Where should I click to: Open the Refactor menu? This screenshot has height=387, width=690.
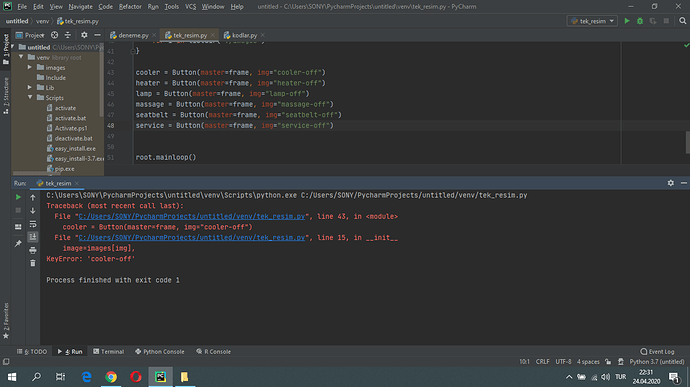130,7
